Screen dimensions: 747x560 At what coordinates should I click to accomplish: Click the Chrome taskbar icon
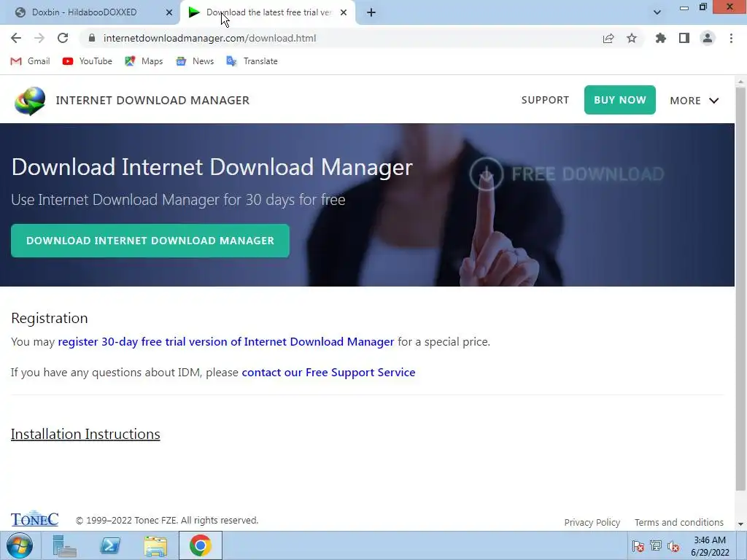tap(201, 545)
